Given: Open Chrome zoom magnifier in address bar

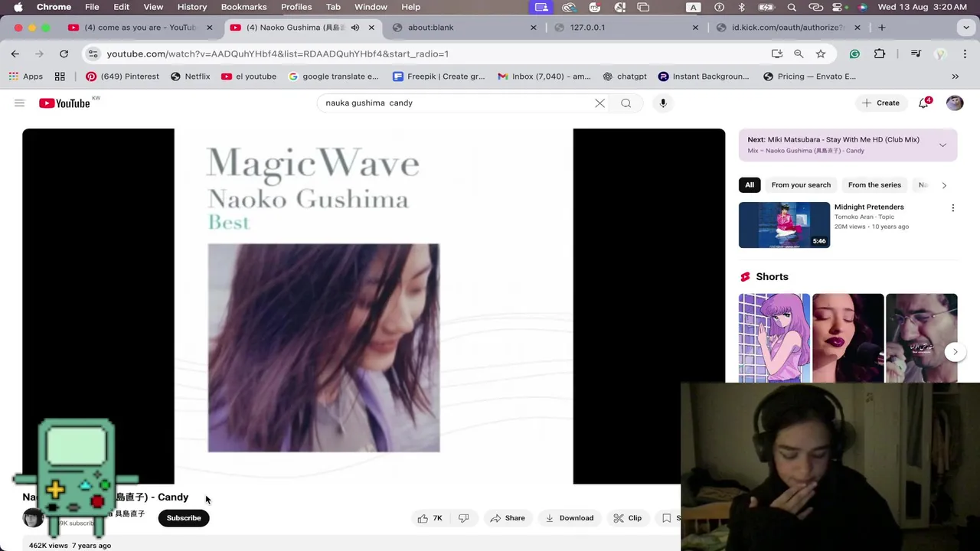Looking at the screenshot, I should [799, 54].
